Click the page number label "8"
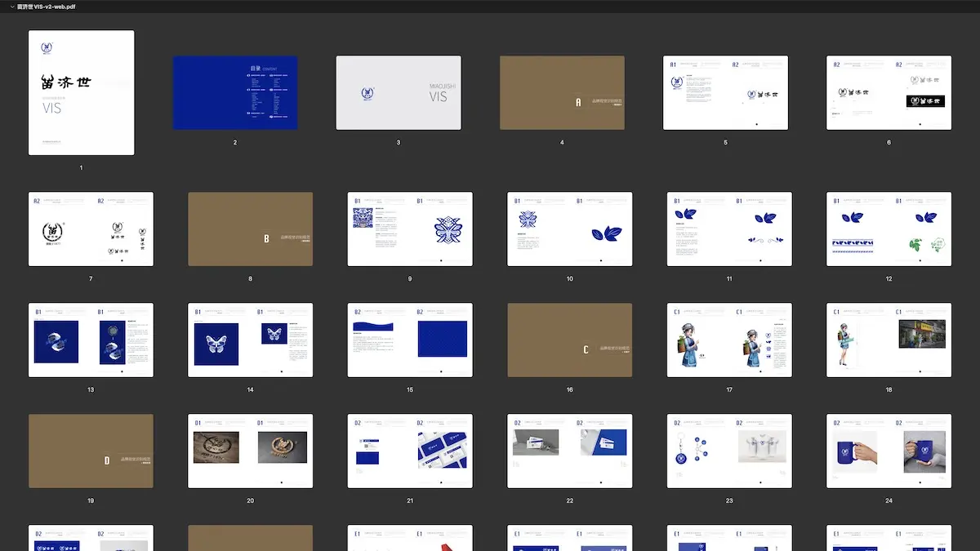 click(250, 278)
